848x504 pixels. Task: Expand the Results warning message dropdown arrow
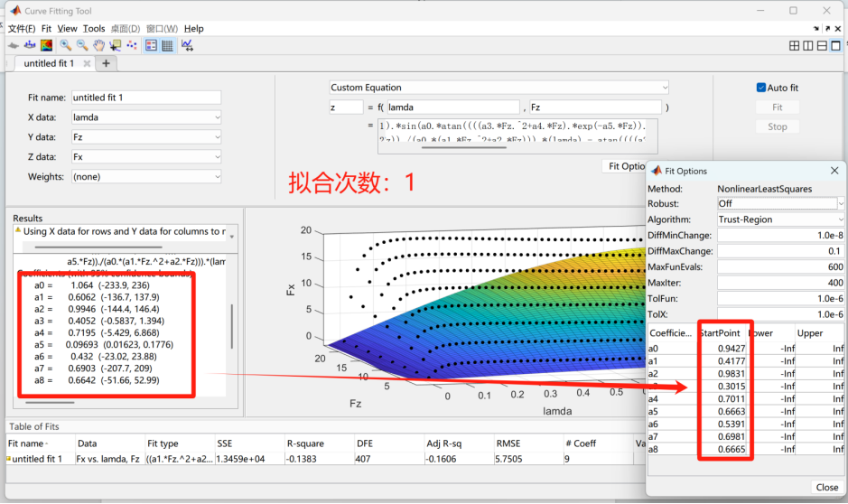[232, 237]
